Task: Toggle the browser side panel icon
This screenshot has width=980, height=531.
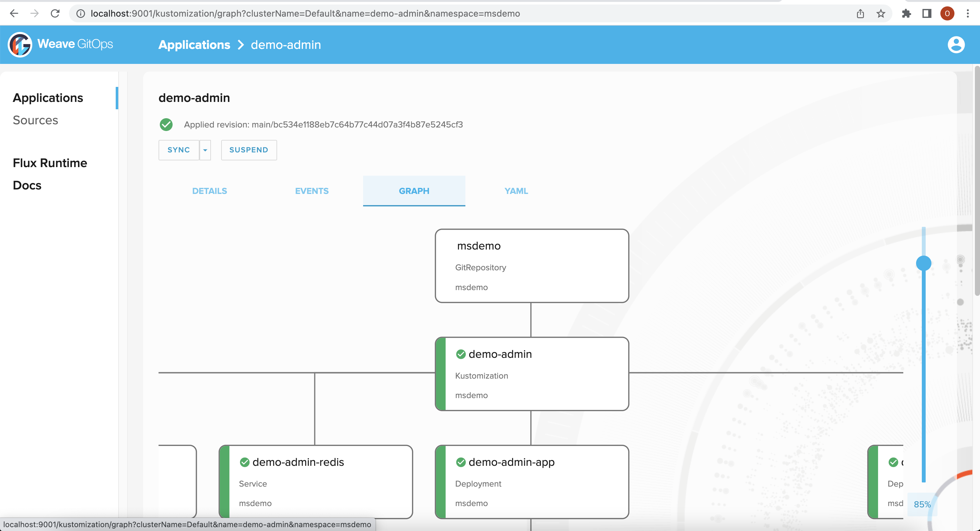Action: [x=927, y=14]
